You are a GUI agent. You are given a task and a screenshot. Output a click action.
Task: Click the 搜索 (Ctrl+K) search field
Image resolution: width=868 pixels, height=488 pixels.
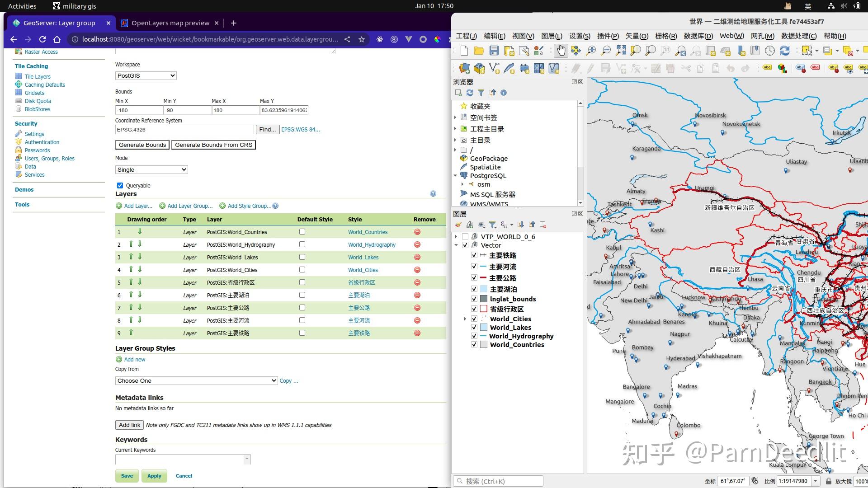coord(497,481)
